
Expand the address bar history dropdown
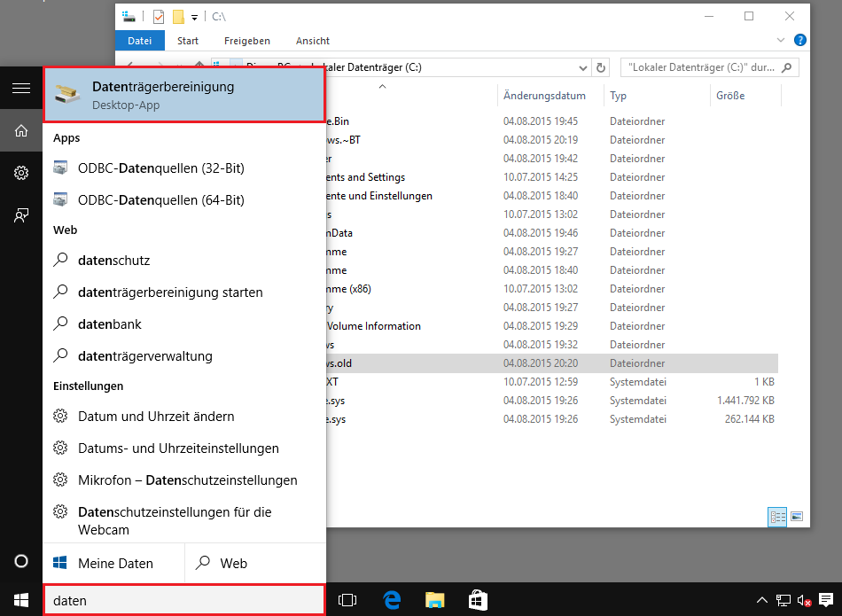pyautogui.click(x=582, y=67)
